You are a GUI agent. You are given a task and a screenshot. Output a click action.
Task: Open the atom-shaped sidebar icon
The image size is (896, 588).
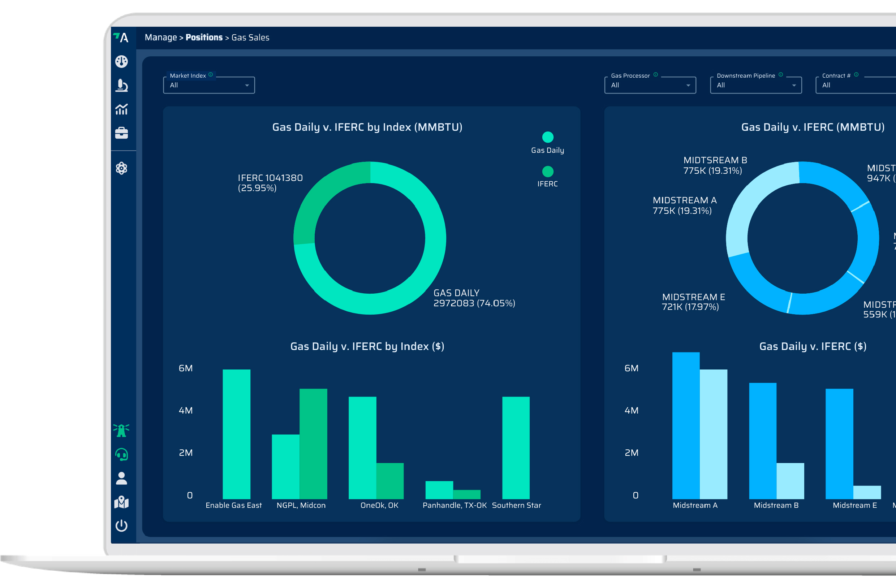pyautogui.click(x=121, y=168)
